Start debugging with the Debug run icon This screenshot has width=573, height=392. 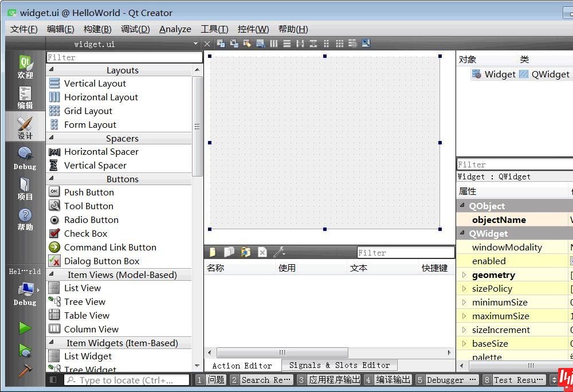(25, 350)
